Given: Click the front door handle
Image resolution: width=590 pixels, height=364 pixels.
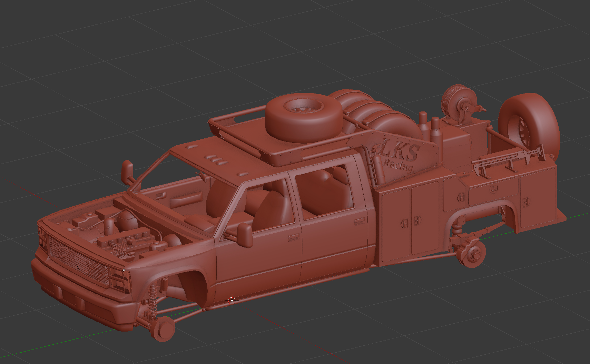Looking at the screenshot, I should [294, 237].
